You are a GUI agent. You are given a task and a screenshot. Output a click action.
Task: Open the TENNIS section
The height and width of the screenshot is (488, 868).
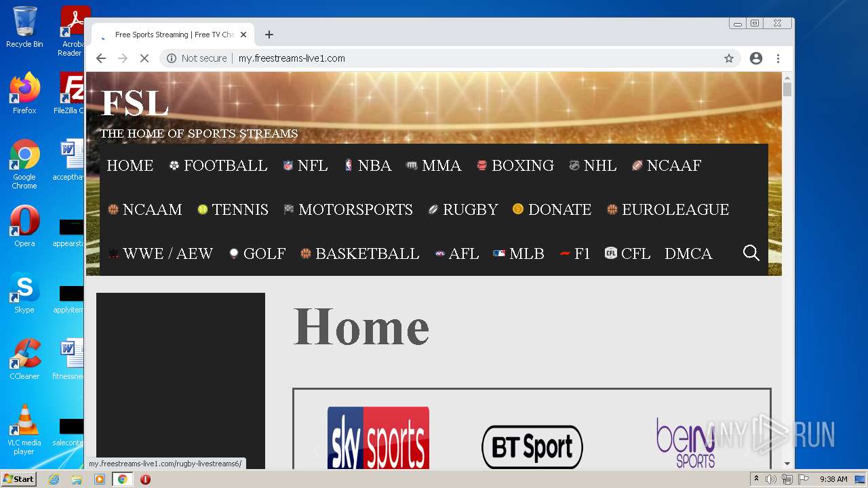(233, 209)
